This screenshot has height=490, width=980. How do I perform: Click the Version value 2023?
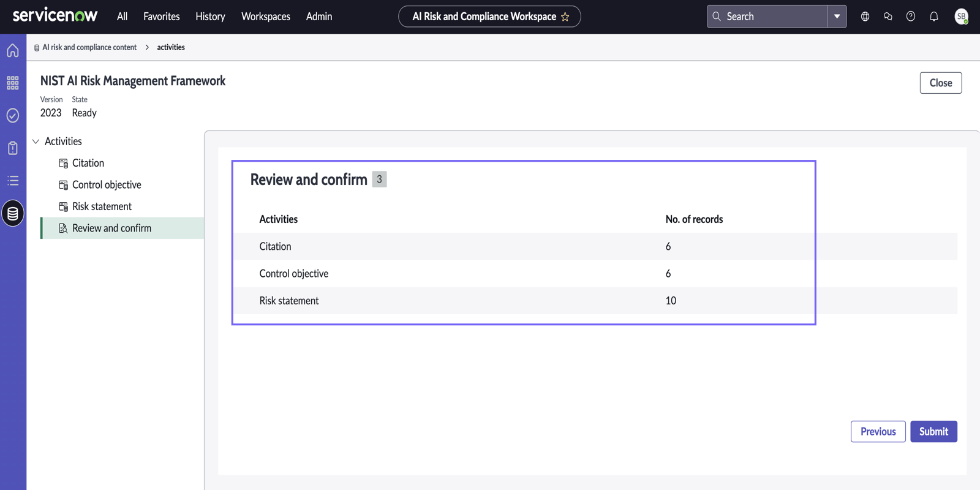pos(51,113)
